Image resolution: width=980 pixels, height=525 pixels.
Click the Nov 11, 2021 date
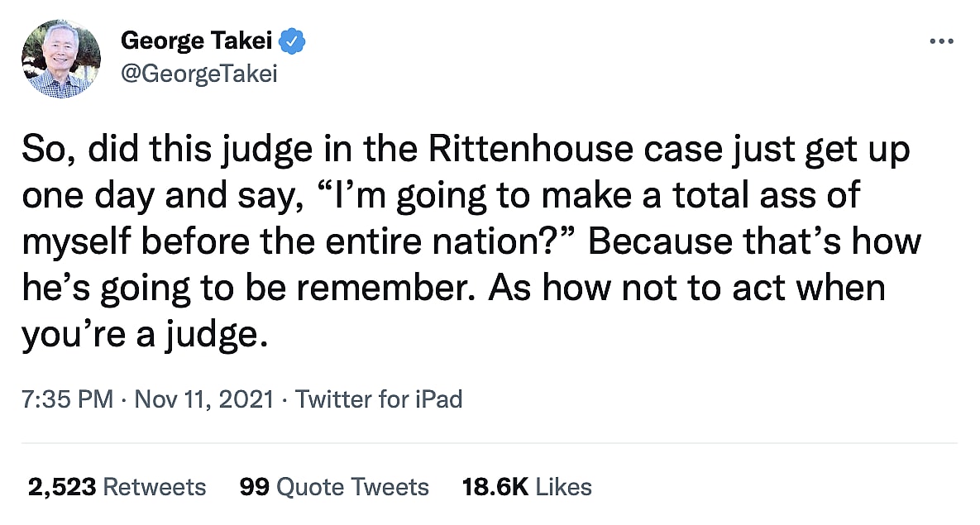203,400
